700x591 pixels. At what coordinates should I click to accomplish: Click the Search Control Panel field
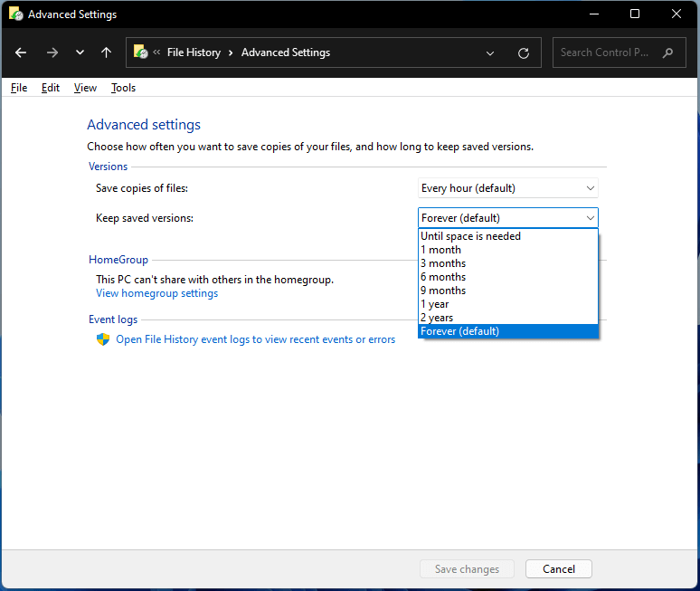tap(604, 52)
